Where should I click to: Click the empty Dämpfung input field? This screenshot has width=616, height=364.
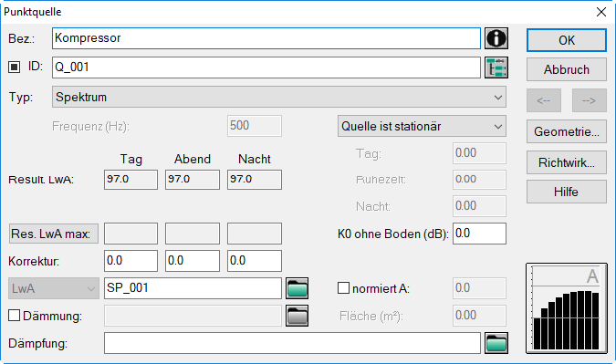(x=292, y=343)
